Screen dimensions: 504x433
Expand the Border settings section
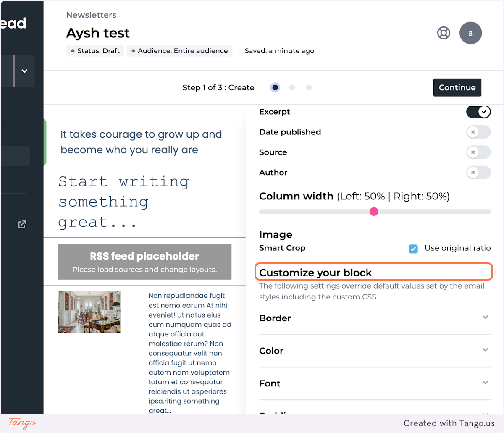point(375,318)
